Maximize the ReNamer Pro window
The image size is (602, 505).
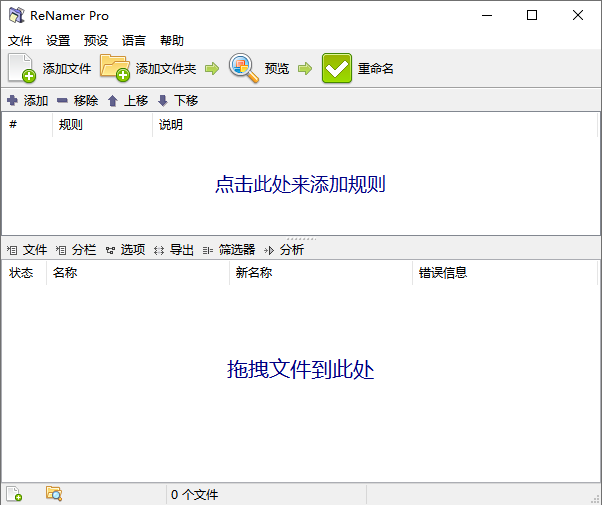532,15
